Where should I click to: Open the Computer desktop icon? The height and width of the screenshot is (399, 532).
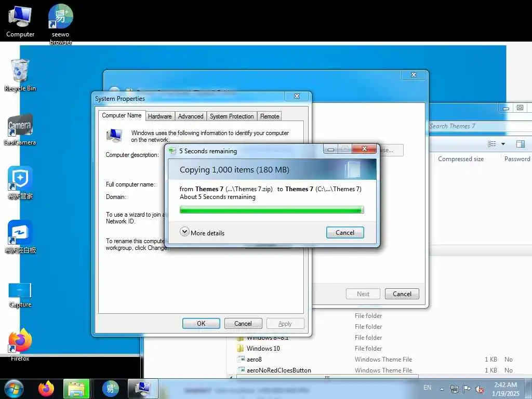point(20,22)
